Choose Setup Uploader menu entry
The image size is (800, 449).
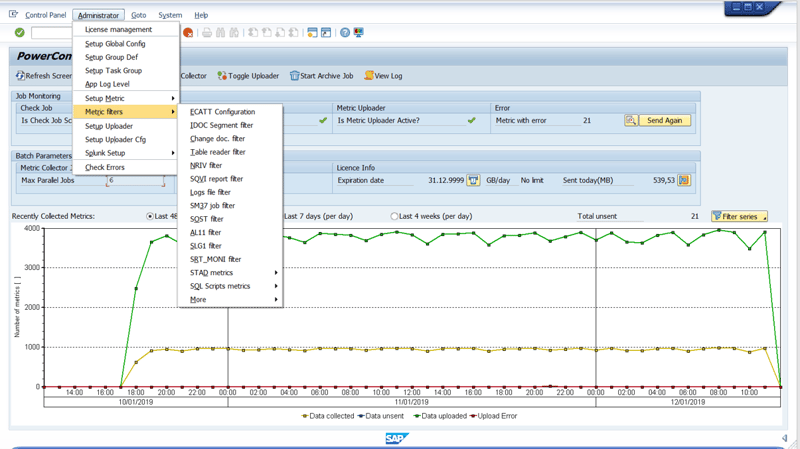[126, 126]
